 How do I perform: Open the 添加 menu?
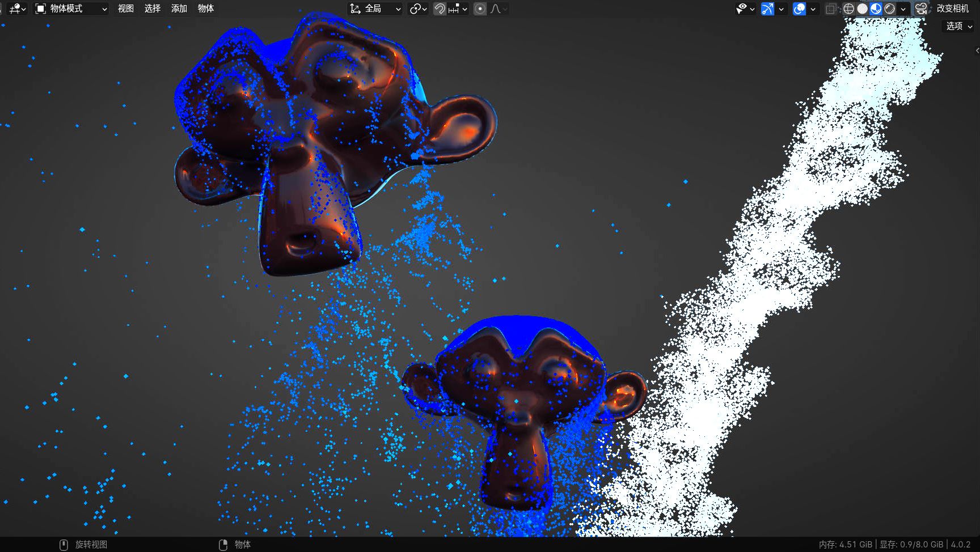click(179, 9)
